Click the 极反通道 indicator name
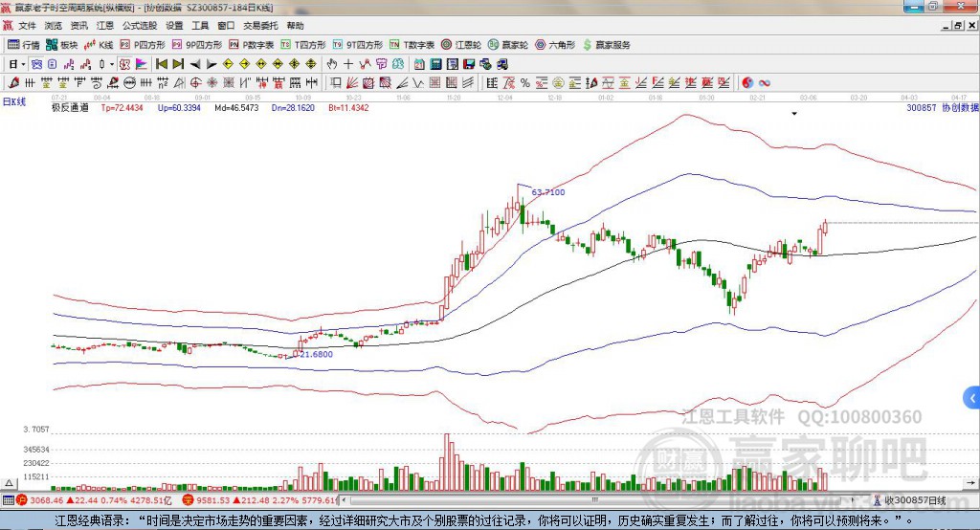Viewport: 980px width, 530px height. (x=70, y=107)
